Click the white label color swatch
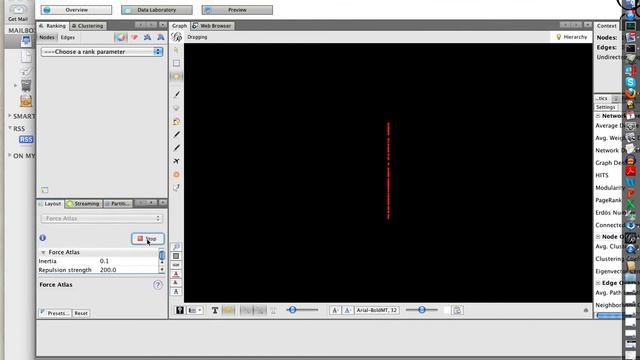Viewport: 640px width, 360px height. point(447,310)
